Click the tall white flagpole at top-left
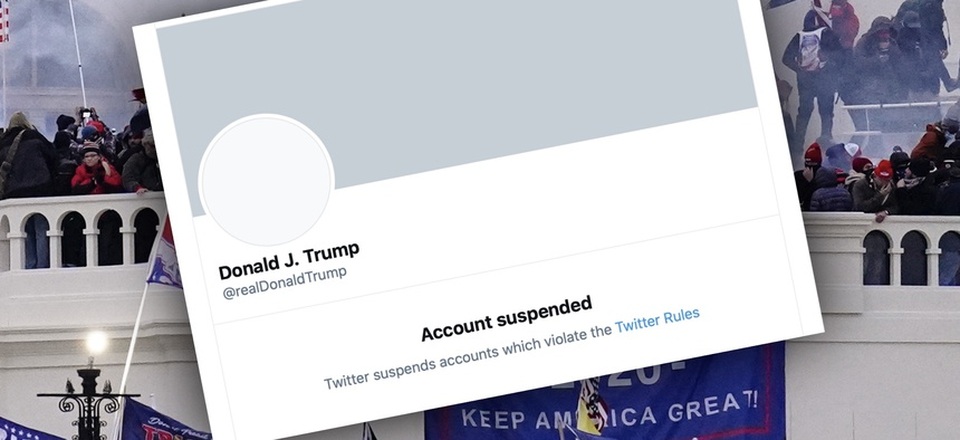This screenshot has width=960, height=440. [x=77, y=54]
